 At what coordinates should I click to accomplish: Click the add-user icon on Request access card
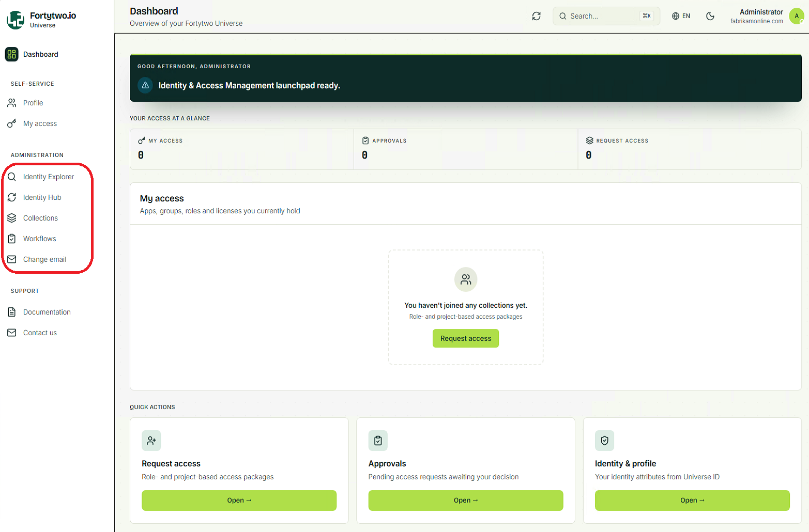tap(151, 441)
